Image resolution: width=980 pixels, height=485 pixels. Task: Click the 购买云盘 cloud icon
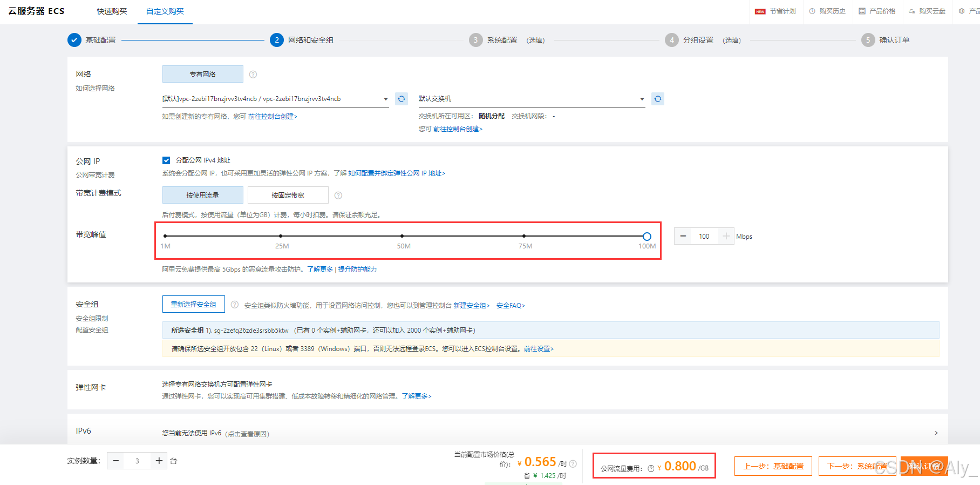pos(911,11)
